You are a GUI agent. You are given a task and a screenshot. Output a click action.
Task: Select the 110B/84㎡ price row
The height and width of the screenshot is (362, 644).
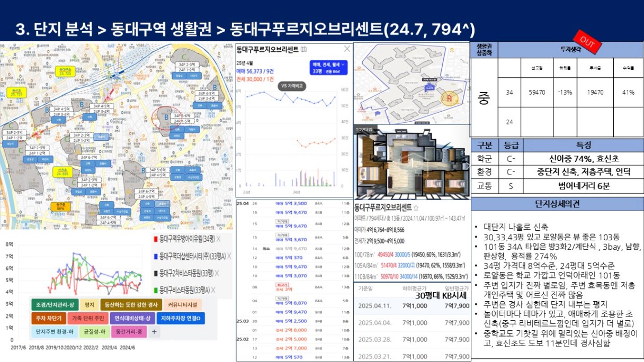411,276
